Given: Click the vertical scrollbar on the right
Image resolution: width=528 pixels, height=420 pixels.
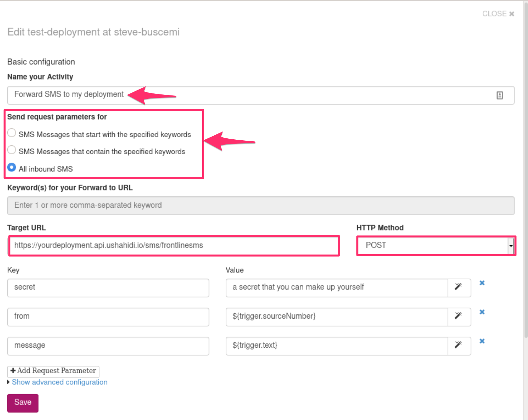Looking at the screenshot, I should [x=525, y=165].
